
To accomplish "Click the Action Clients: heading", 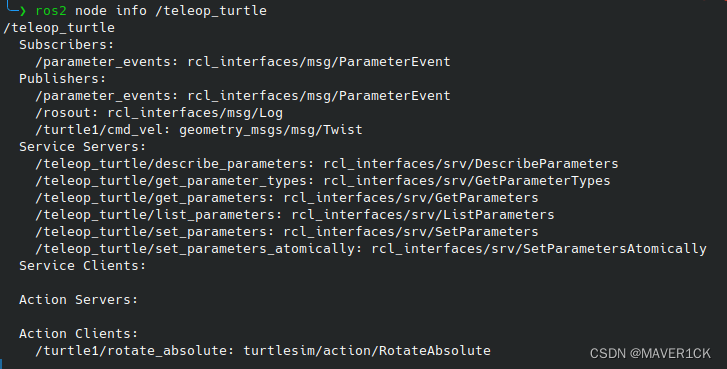I will (78, 334).
